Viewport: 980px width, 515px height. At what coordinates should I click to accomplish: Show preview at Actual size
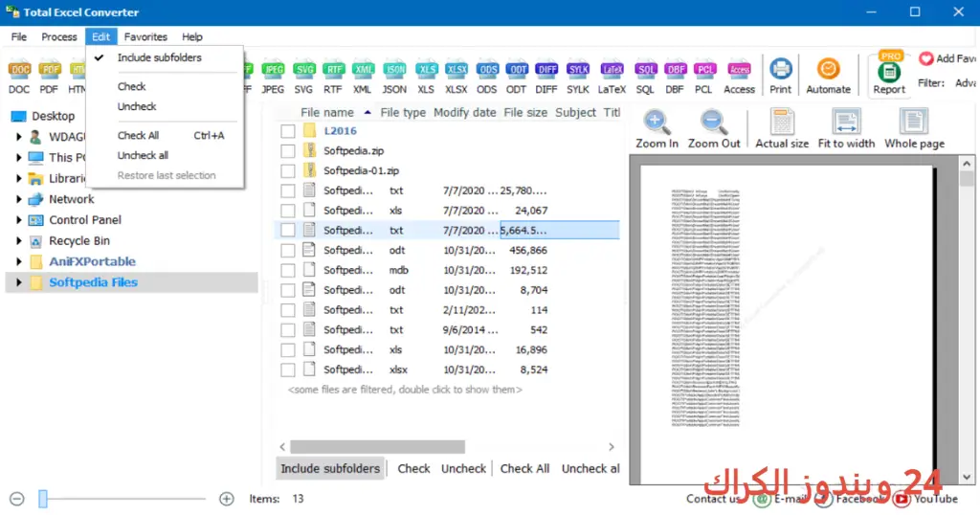[x=782, y=128]
